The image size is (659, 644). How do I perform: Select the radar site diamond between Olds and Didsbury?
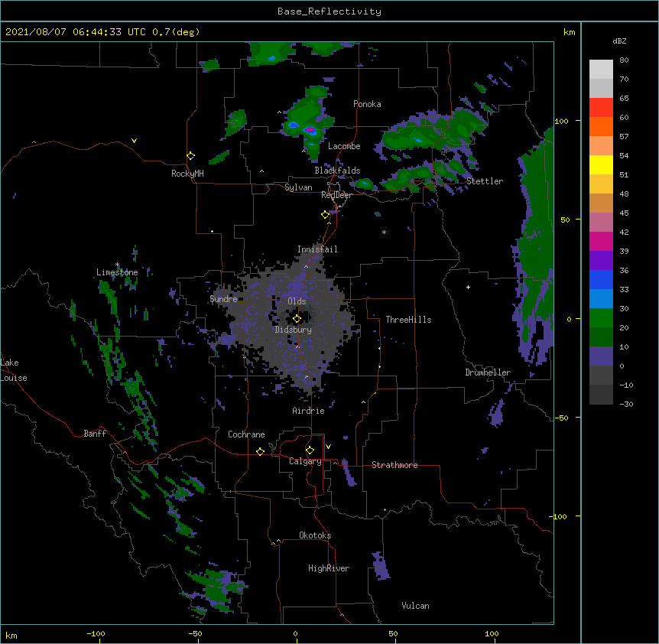pos(297,319)
